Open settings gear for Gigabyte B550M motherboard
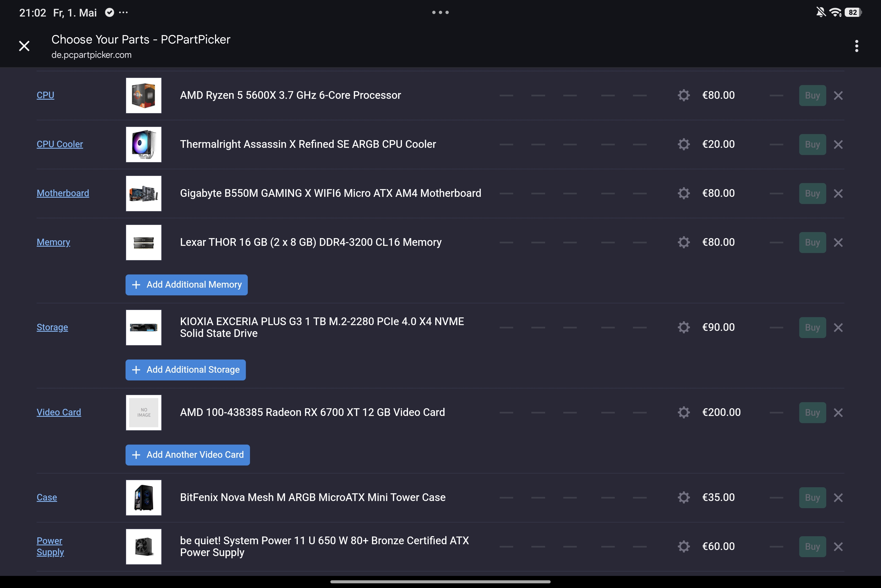The image size is (881, 588). click(684, 193)
